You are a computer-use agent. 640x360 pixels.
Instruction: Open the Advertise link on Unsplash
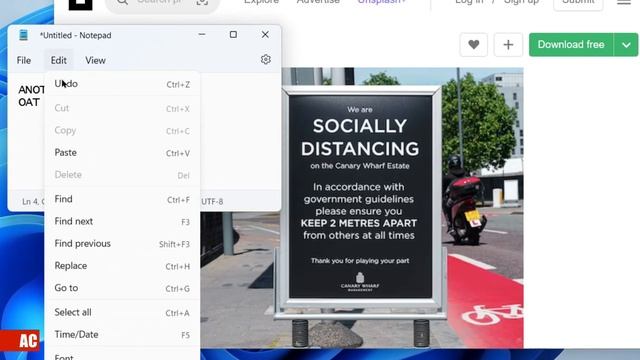click(318, 2)
